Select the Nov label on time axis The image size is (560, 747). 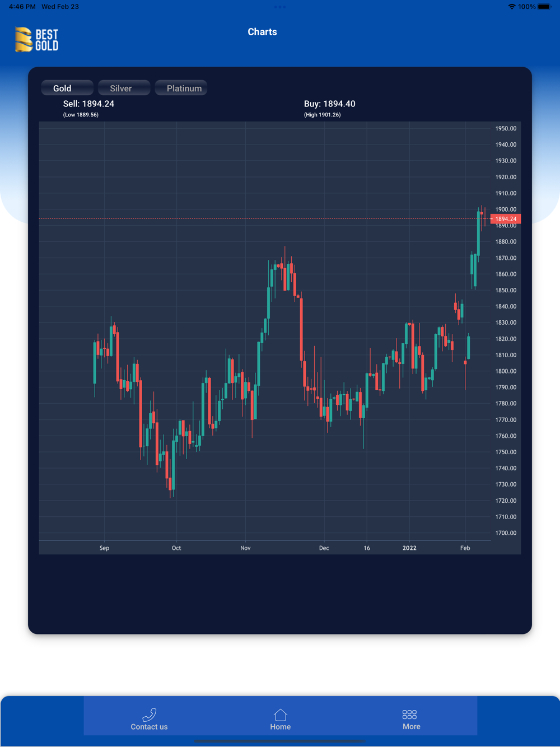[x=245, y=548]
